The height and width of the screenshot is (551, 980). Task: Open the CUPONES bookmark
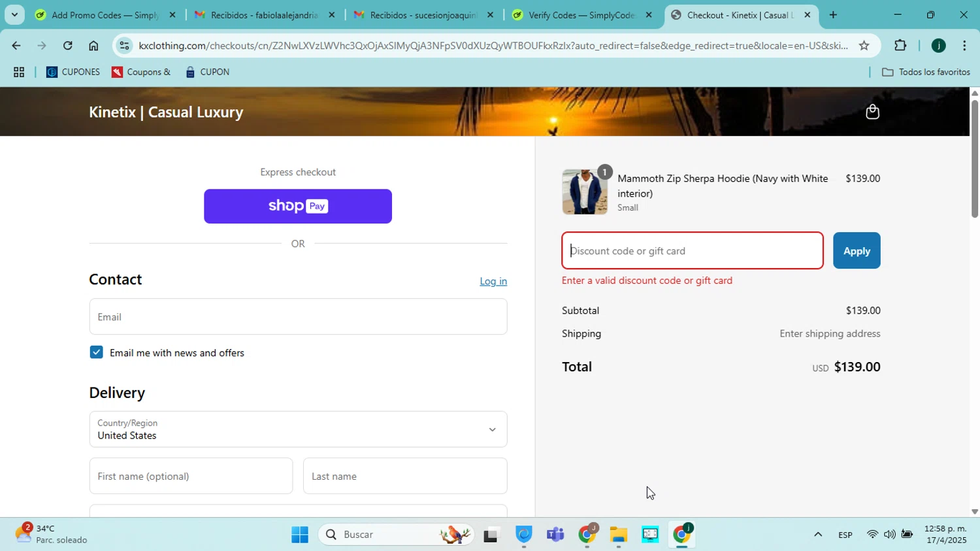coord(73,72)
